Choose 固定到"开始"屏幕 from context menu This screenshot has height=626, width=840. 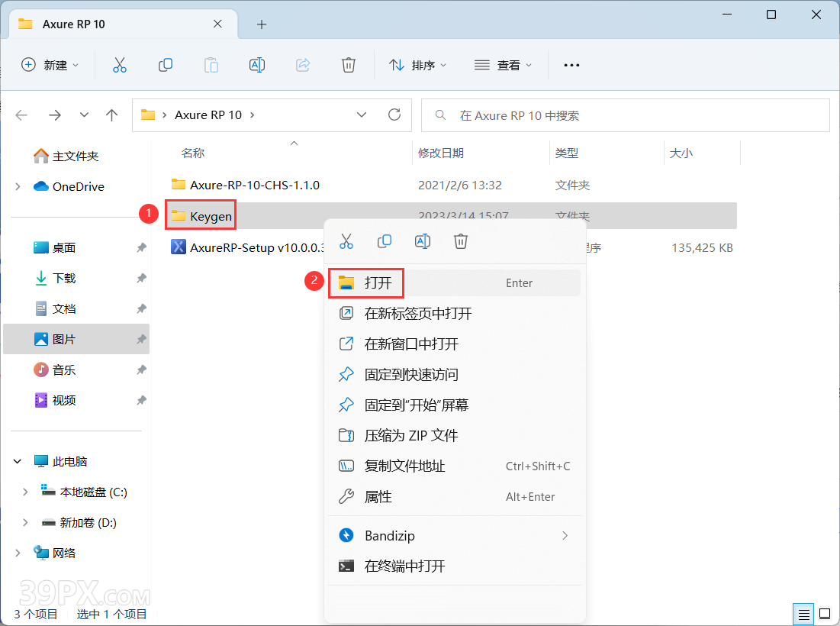tap(454, 405)
